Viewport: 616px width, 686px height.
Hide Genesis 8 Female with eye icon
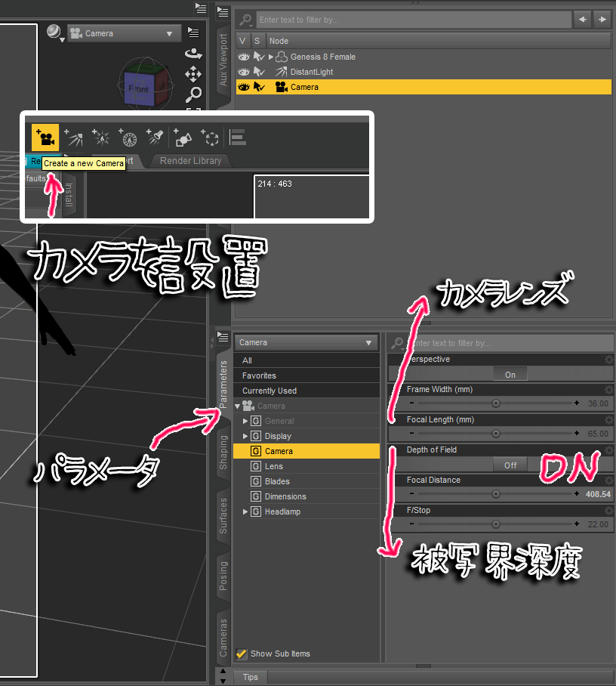pyautogui.click(x=244, y=57)
